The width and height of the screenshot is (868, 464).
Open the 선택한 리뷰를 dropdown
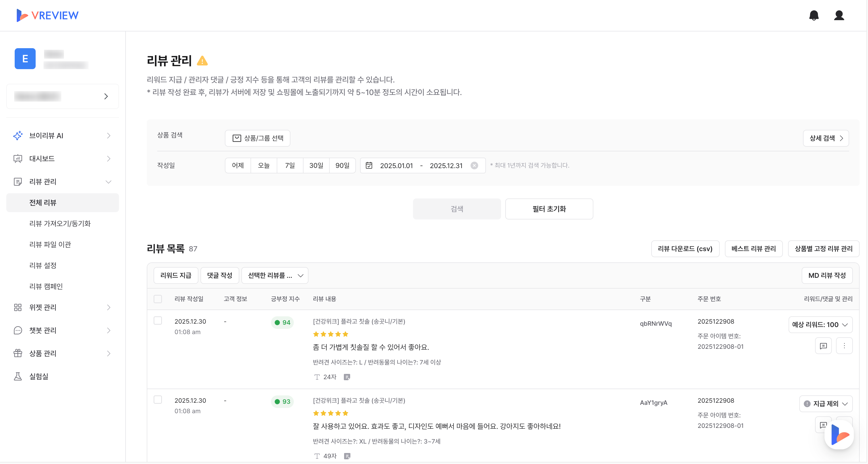click(x=275, y=275)
